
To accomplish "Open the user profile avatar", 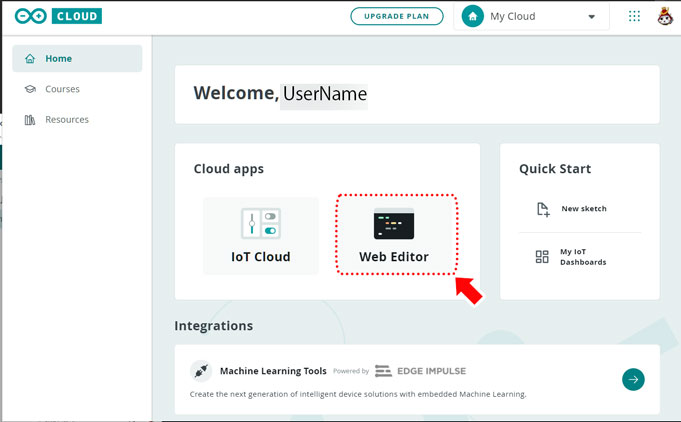I will coord(665,16).
